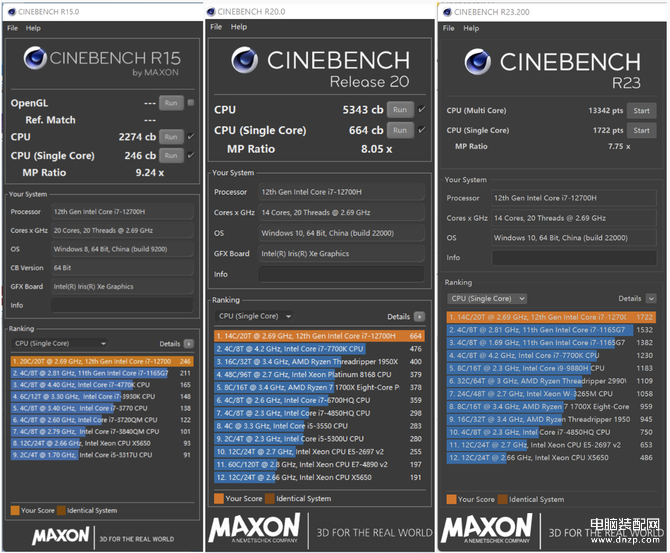
Task: Select the orange i7-12700 row scoring 1722 in R23
Action: 551,317
